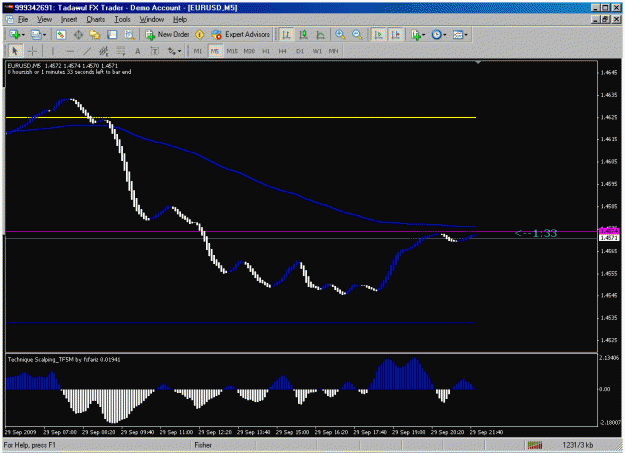Open the MetaEditor yellow diamond icon
This screenshot has height=453, width=625.
point(200,35)
